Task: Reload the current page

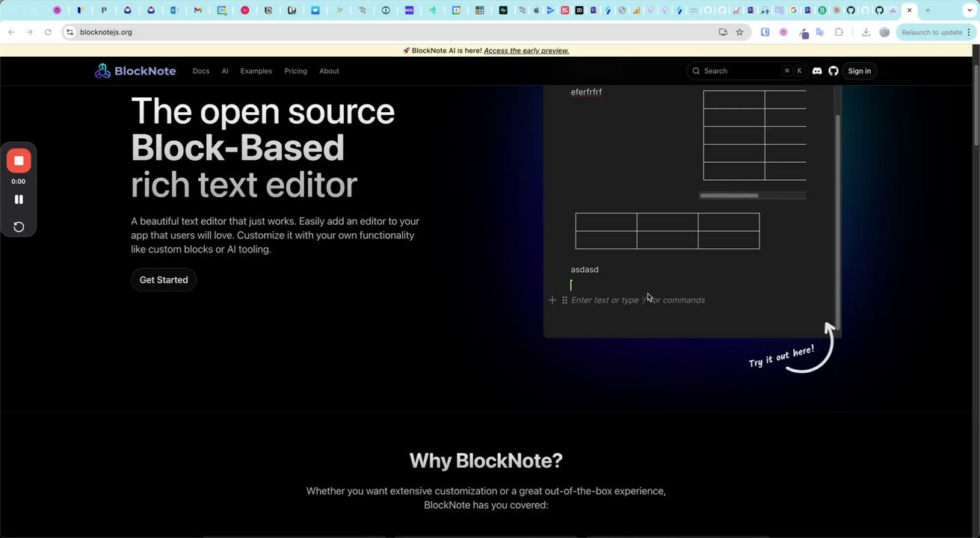Action: coord(48,32)
